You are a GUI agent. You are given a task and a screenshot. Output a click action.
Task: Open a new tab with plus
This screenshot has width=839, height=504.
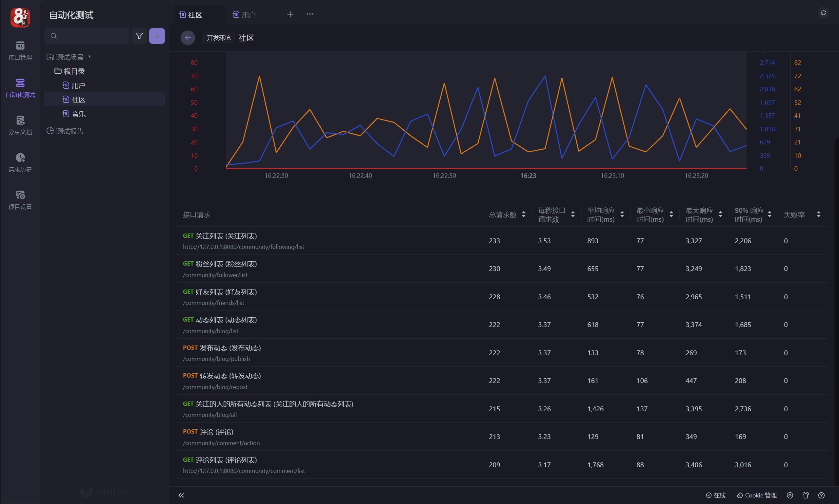[290, 14]
